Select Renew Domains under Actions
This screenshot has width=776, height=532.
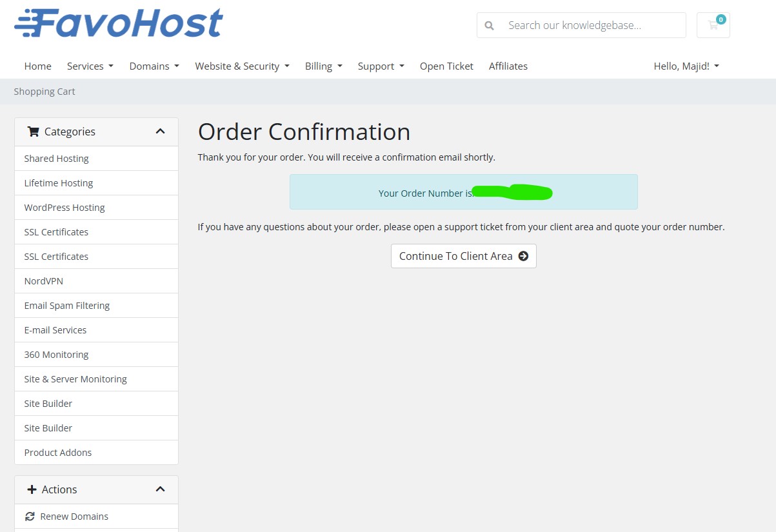pos(73,516)
